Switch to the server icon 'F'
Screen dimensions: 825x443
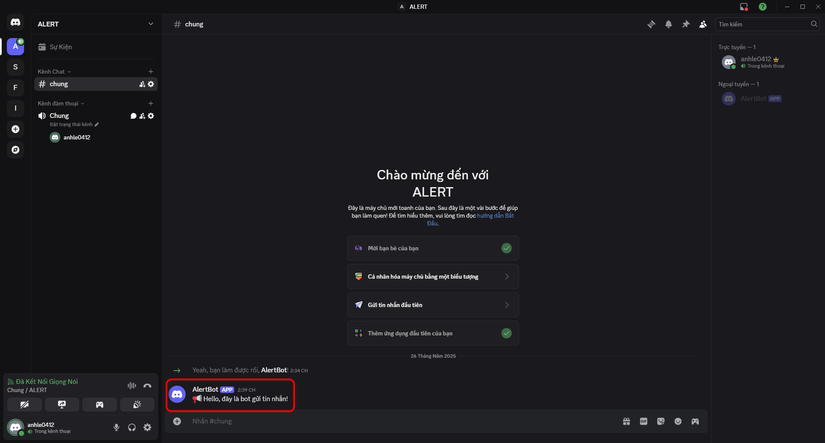[15, 87]
